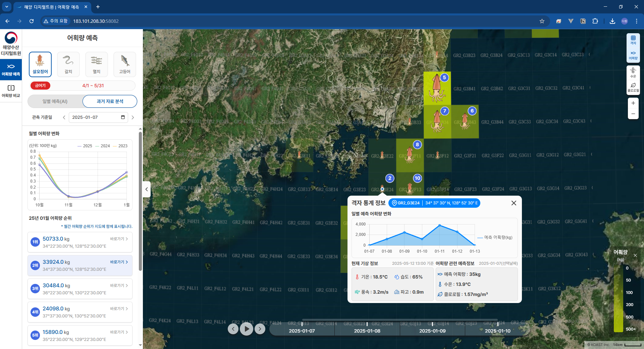Bookmark this page with star icon
This screenshot has width=644, height=349.
(x=542, y=21)
